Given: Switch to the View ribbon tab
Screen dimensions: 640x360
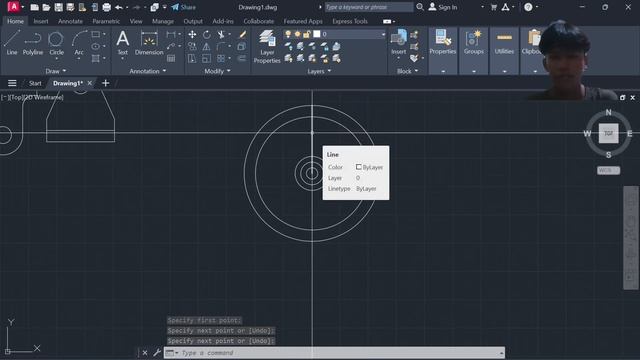Looking at the screenshot, I should (x=136, y=21).
